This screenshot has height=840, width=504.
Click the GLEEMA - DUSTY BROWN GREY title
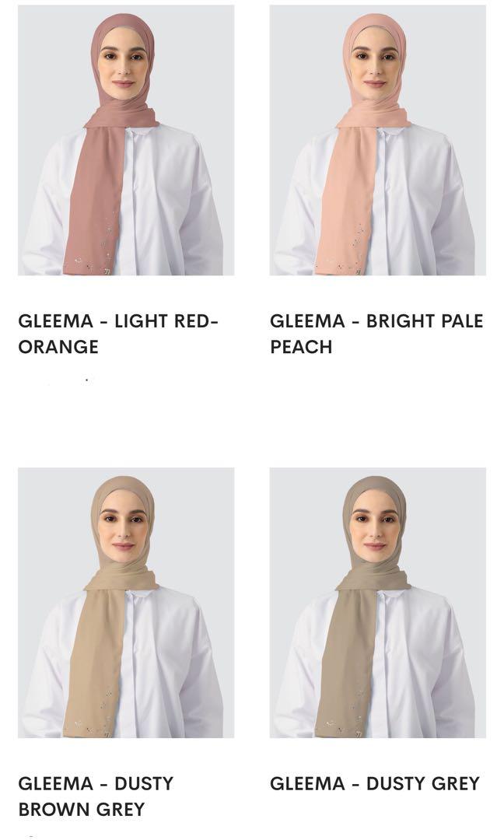tap(96, 796)
